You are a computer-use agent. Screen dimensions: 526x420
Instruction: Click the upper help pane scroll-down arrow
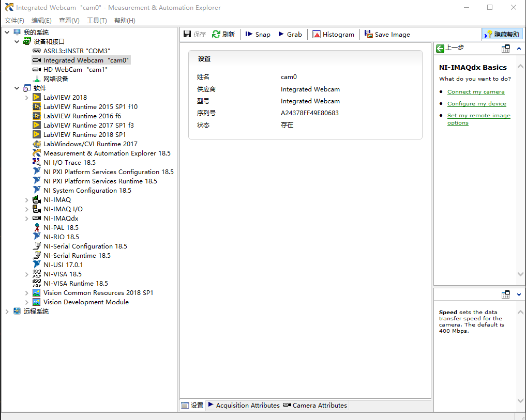coord(520,274)
